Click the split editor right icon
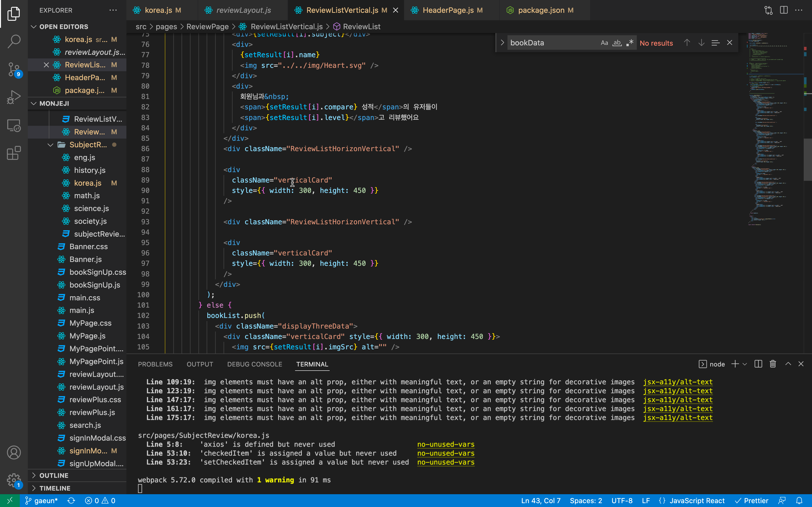The height and width of the screenshot is (507, 812). (783, 10)
